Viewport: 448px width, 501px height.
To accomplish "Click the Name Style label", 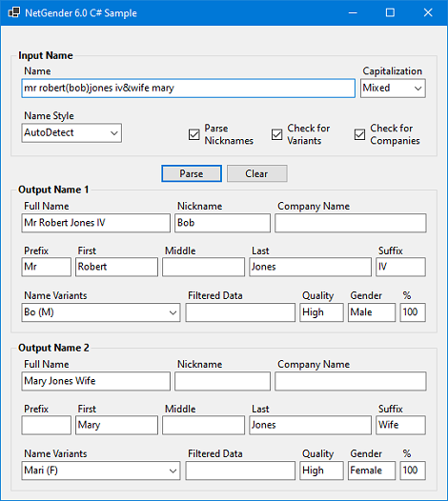I will click(49, 115).
